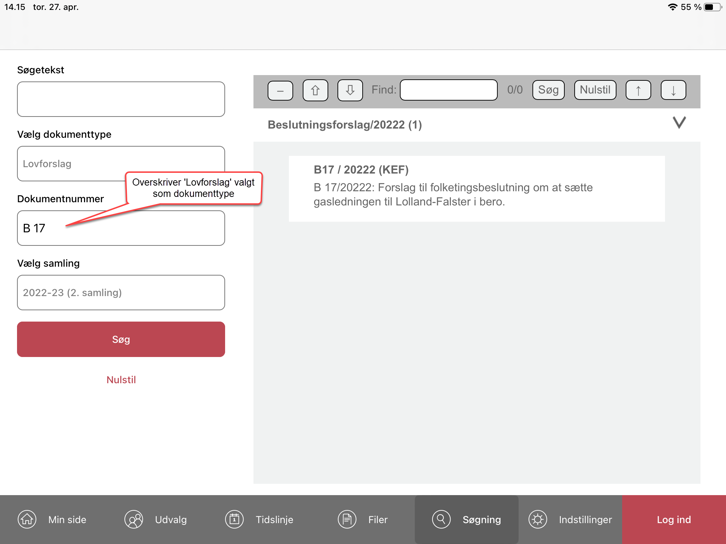Click the minus button in the find toolbar
This screenshot has height=544, width=726.
point(280,90)
